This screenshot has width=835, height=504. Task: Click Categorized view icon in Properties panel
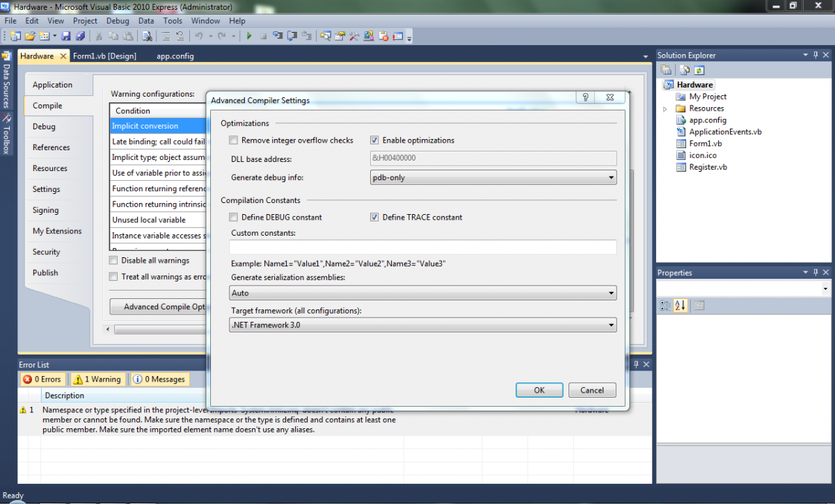665,305
